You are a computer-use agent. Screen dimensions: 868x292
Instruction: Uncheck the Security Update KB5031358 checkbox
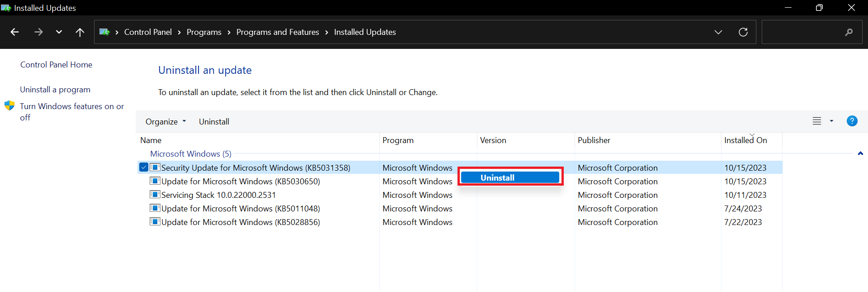tap(144, 168)
